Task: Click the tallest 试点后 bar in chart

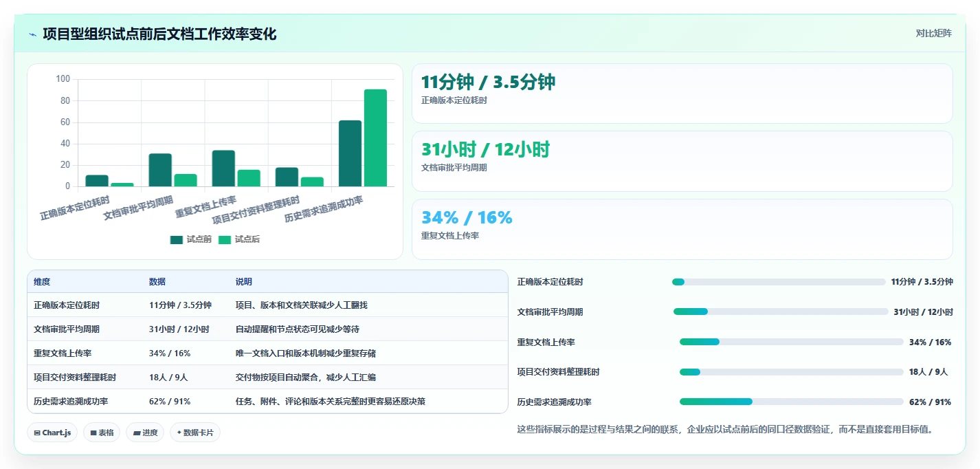Action: click(x=375, y=138)
